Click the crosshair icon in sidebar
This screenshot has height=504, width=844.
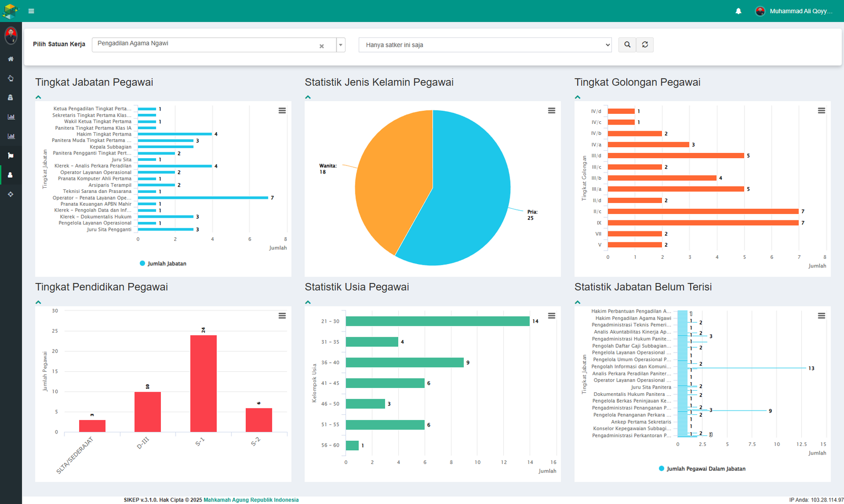pos(11,195)
